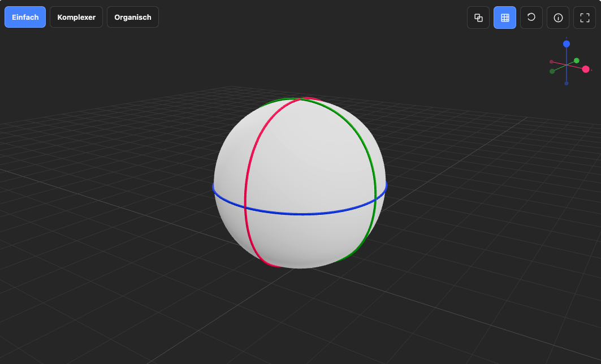Click the bright green axis gizmo dot

pyautogui.click(x=577, y=60)
